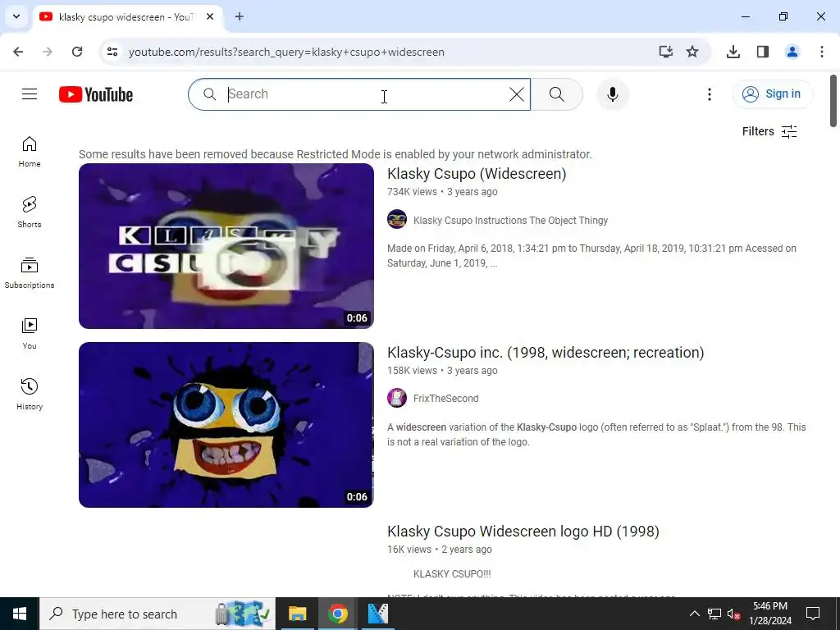
Task: Select Chrome in the taskbar
Action: point(337,614)
